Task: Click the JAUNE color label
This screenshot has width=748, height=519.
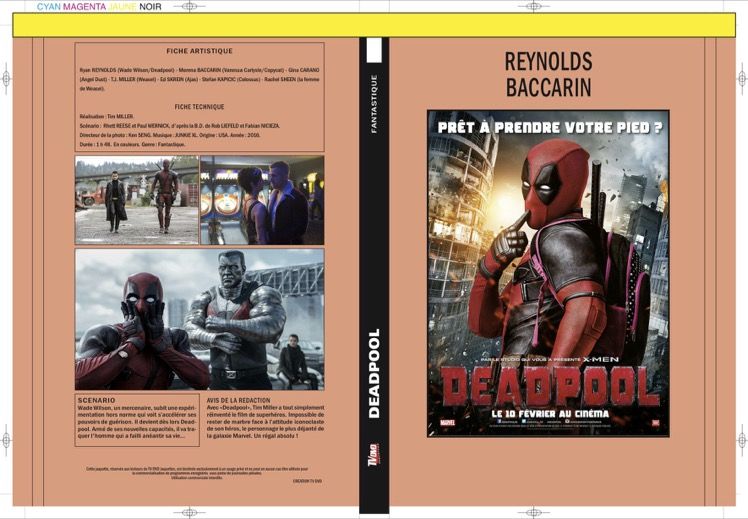Action: (x=122, y=7)
